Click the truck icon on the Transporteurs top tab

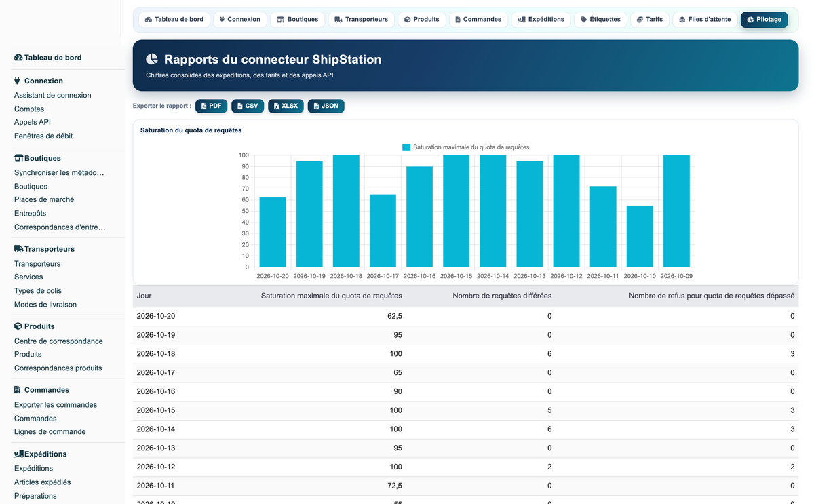[x=338, y=20]
